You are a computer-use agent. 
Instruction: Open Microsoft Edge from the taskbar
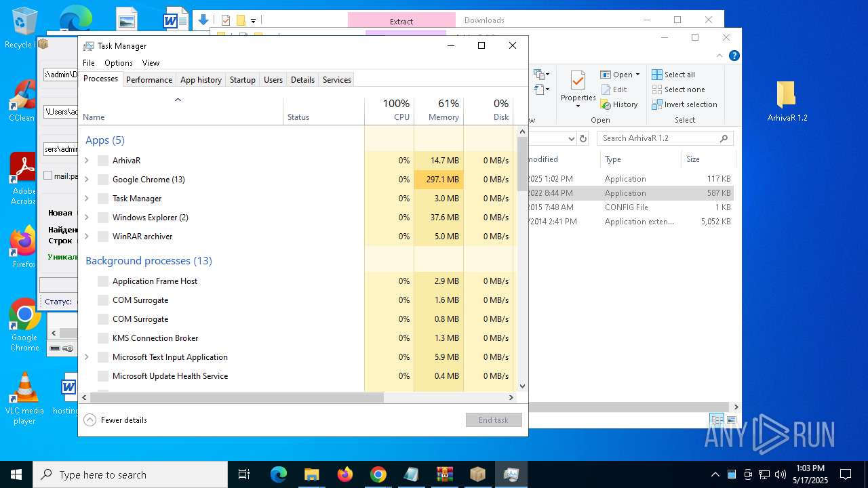(x=279, y=474)
